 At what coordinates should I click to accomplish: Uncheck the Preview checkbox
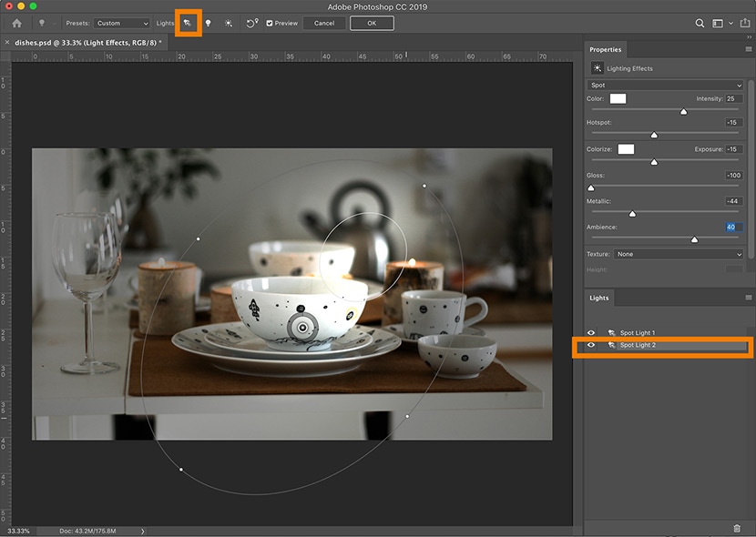tap(270, 23)
